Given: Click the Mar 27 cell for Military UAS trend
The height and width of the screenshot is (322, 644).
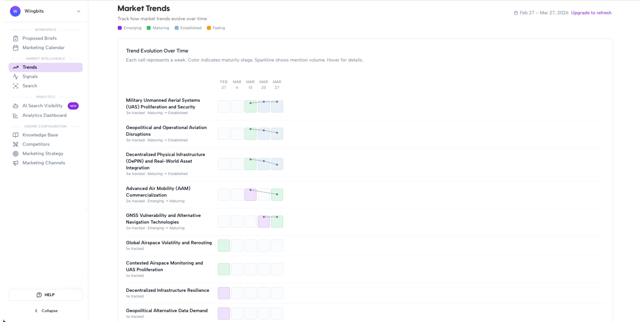Looking at the screenshot, I should [x=277, y=106].
